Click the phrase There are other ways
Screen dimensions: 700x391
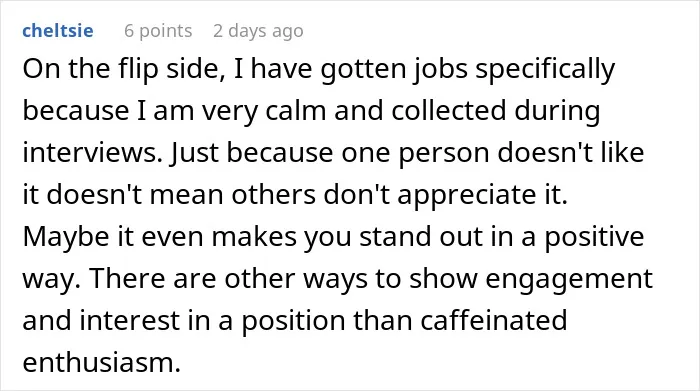(x=229, y=279)
